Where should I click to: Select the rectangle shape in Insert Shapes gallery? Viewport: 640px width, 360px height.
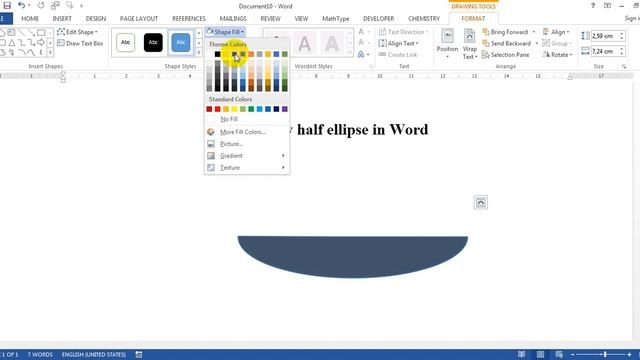pyautogui.click(x=41, y=33)
